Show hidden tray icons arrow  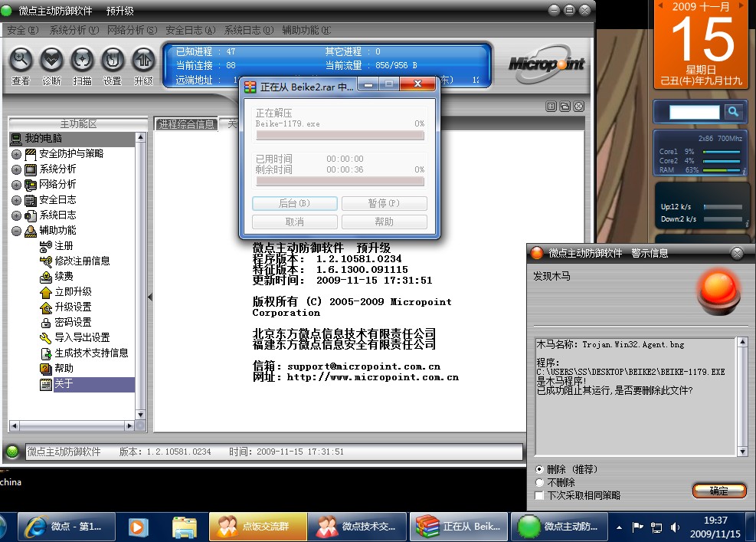pos(619,527)
